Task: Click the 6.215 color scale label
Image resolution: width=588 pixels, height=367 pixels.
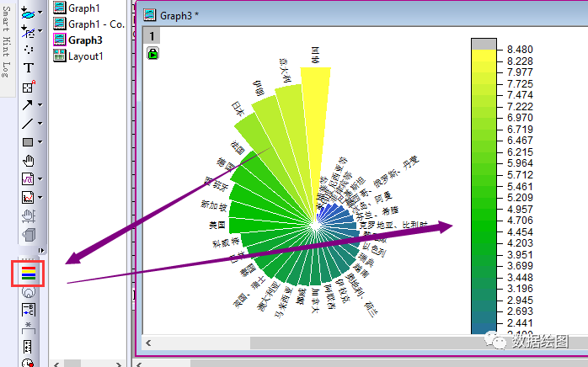Action: (x=520, y=152)
